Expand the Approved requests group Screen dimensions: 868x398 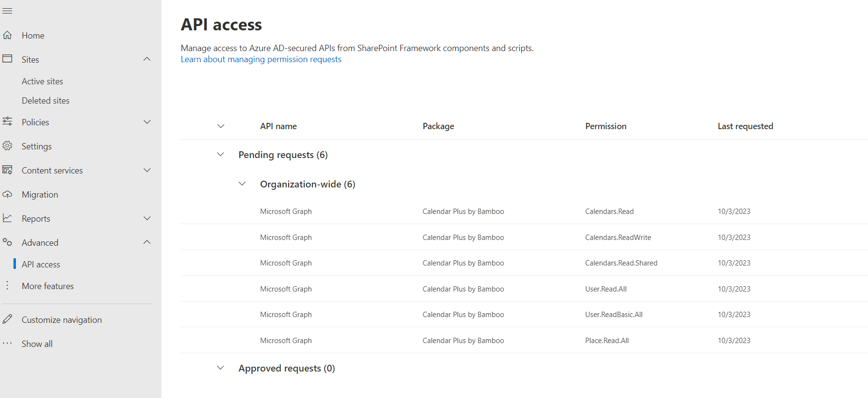[221, 368]
